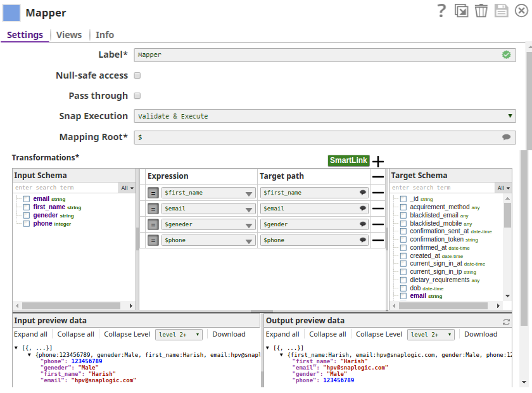Screen dimensions: 532x393
Task: Switch to Info tab
Action: pos(104,35)
